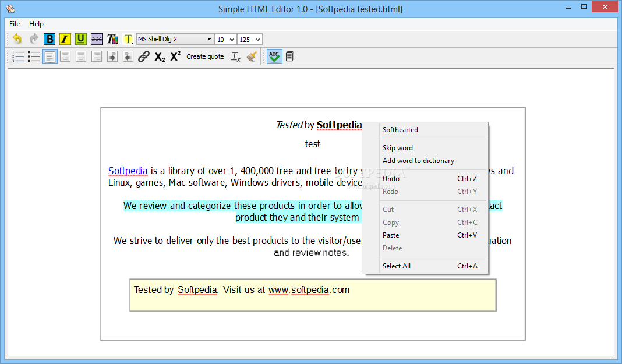This screenshot has height=364, width=622.
Task: Choose Delete from the context menu
Action: tap(425, 248)
